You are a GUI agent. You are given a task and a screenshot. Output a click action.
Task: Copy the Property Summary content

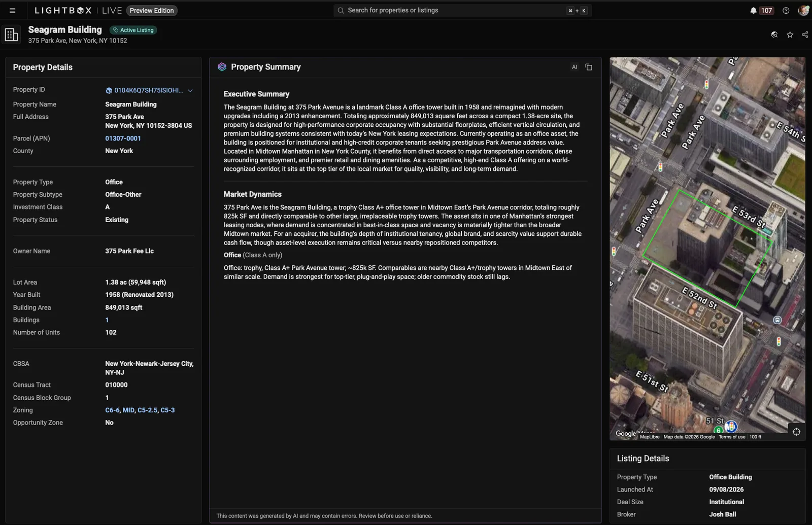point(589,67)
